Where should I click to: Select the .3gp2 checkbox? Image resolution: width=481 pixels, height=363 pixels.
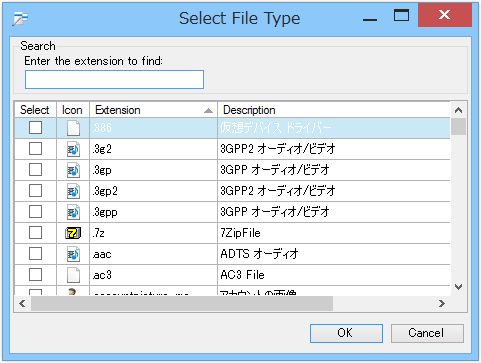(x=35, y=191)
